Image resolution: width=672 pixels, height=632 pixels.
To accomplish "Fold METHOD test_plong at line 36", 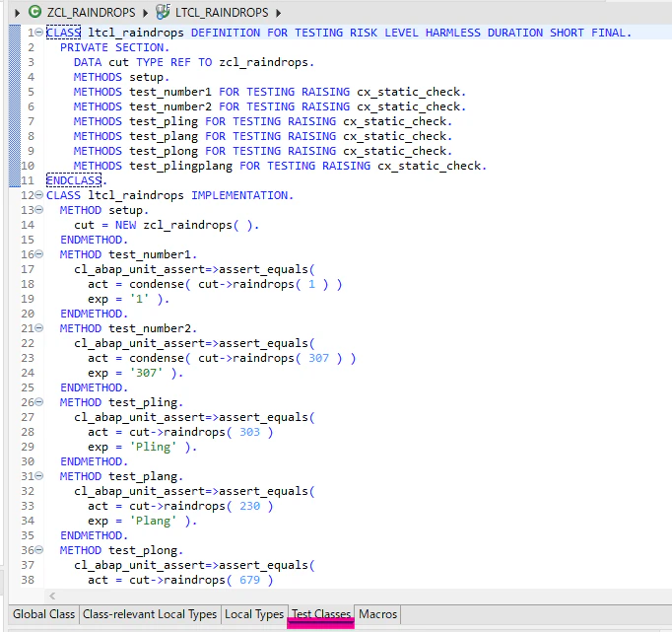I will click(39, 550).
